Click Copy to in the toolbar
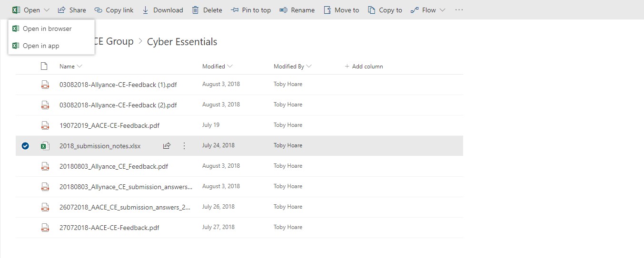The height and width of the screenshot is (258, 644). [385, 10]
